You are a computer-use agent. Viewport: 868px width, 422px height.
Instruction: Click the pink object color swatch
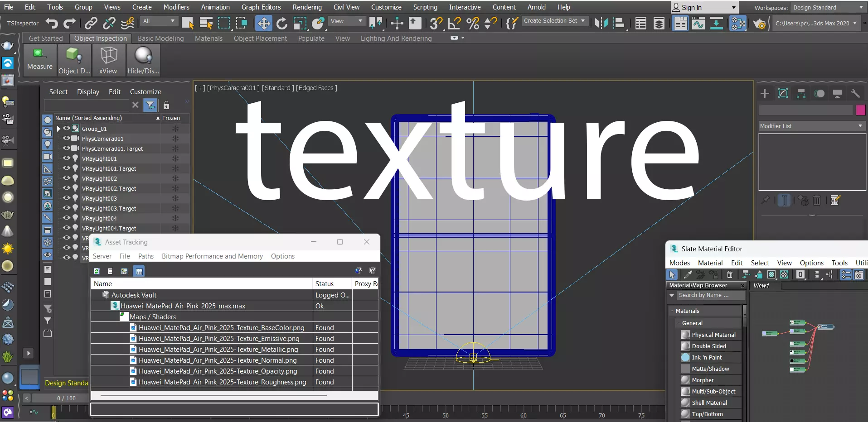click(x=860, y=110)
